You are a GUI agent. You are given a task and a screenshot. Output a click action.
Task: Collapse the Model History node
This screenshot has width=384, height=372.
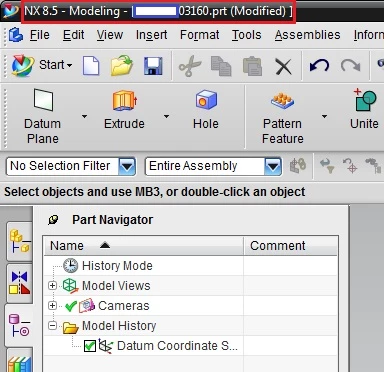[x=52, y=326]
